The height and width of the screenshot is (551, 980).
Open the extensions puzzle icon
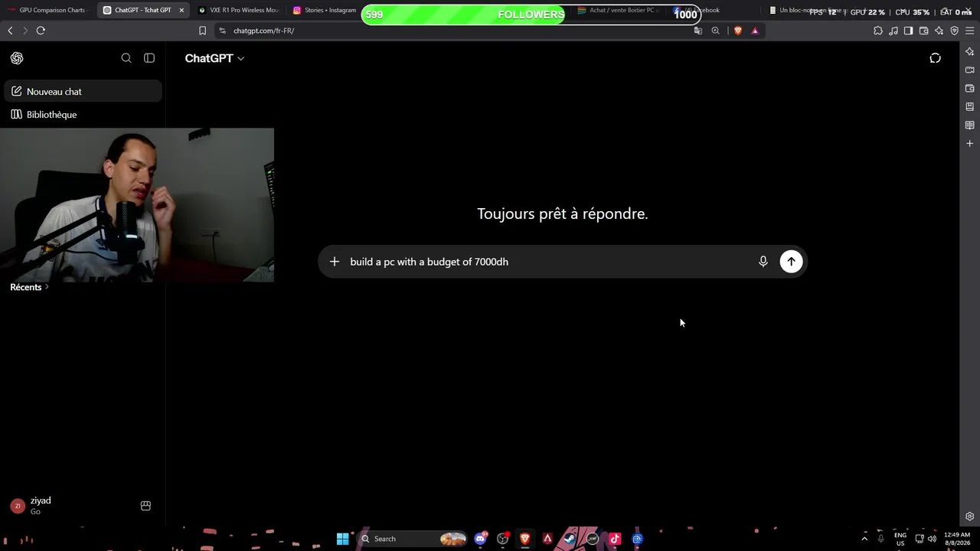[x=878, y=31]
